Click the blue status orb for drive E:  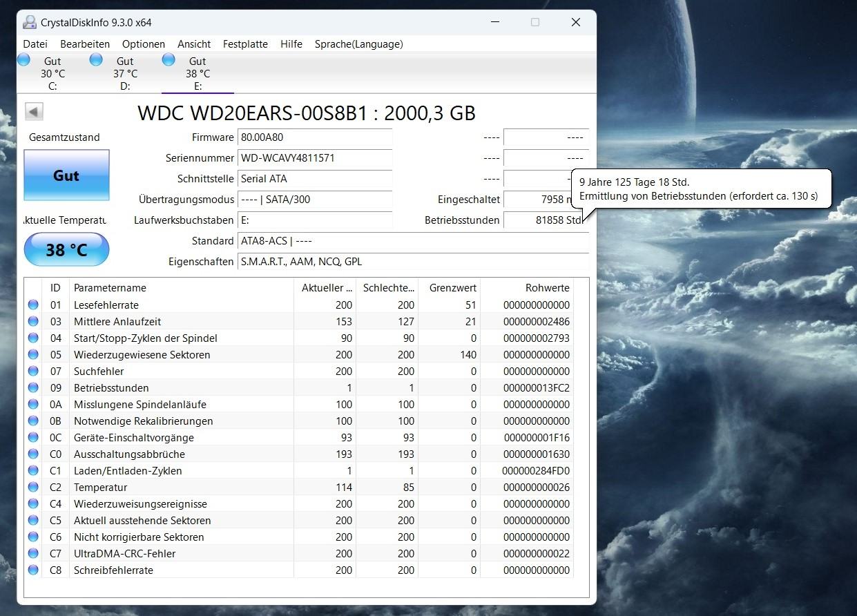(168, 60)
